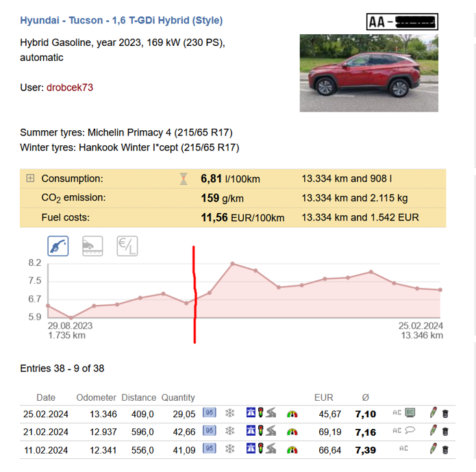The height and width of the screenshot is (472, 476).
Task: Click the 95 fuel type icon in 25.02.2024 row
Action: (210, 412)
